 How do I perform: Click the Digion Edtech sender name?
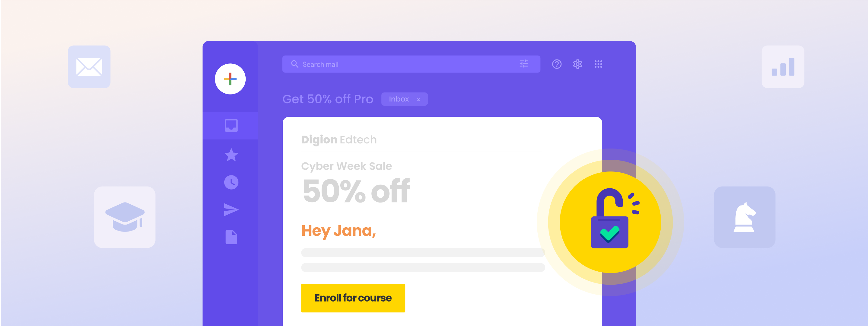point(339,140)
